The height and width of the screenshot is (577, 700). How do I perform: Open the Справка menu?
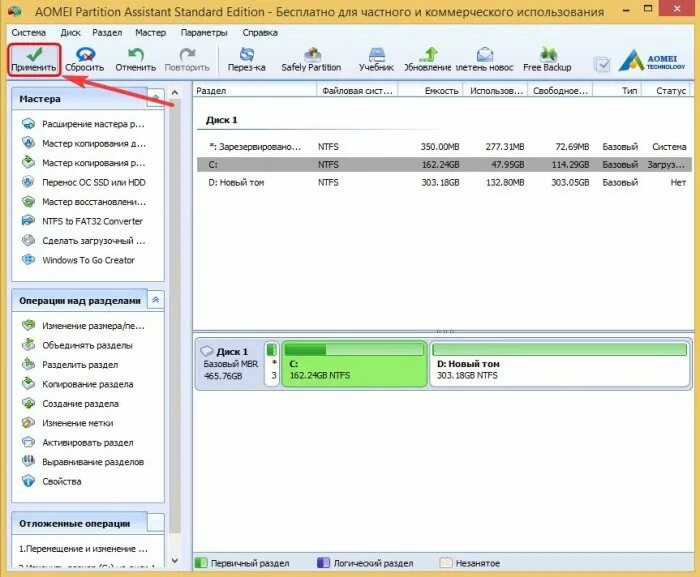(260, 33)
